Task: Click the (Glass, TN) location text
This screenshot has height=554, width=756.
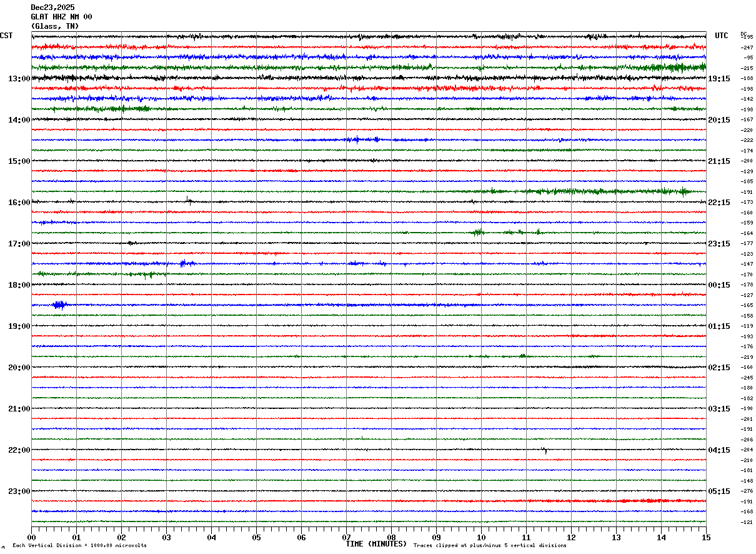Action: pos(55,26)
